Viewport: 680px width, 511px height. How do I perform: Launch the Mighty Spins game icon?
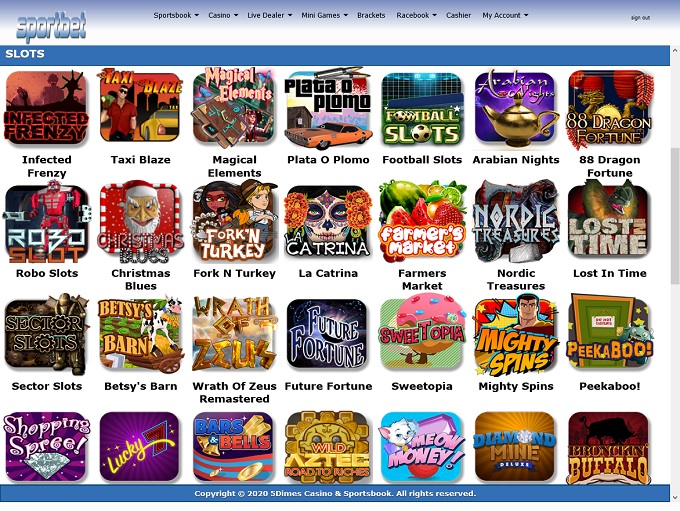tap(516, 335)
